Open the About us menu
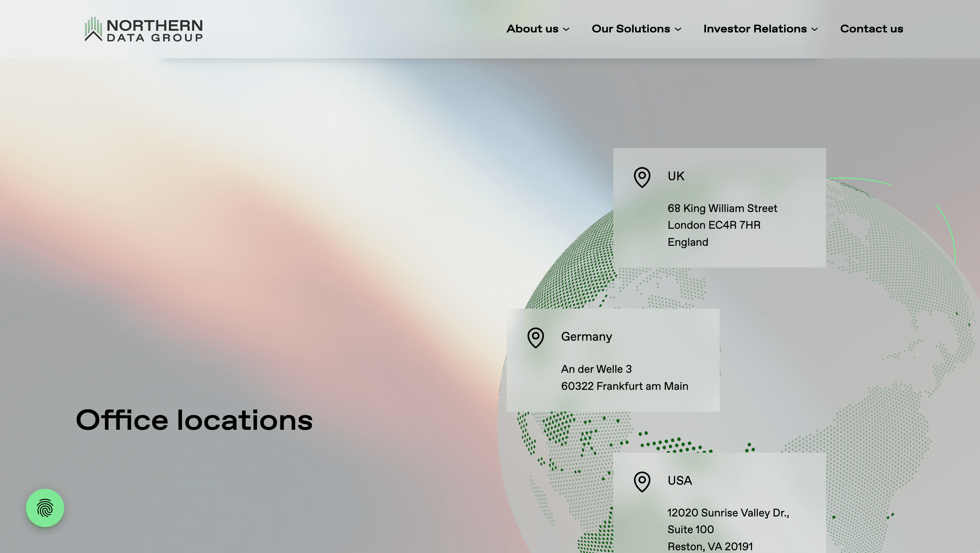The image size is (980, 553). [532, 29]
